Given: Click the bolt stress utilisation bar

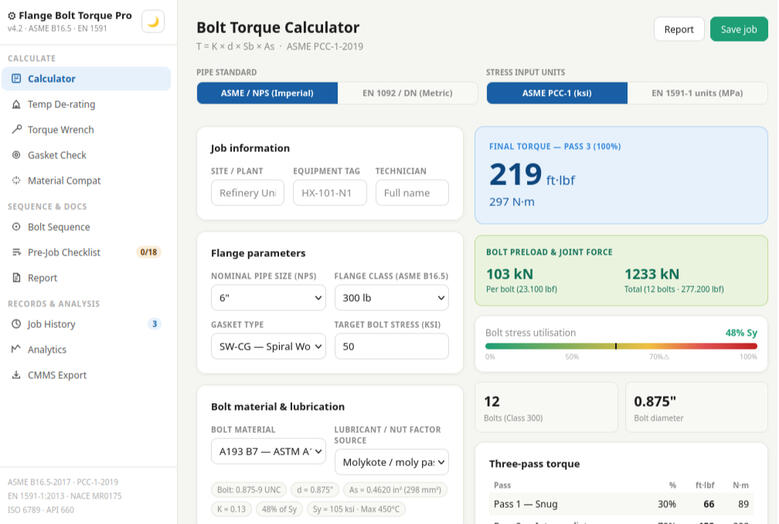Looking at the screenshot, I should point(621,346).
